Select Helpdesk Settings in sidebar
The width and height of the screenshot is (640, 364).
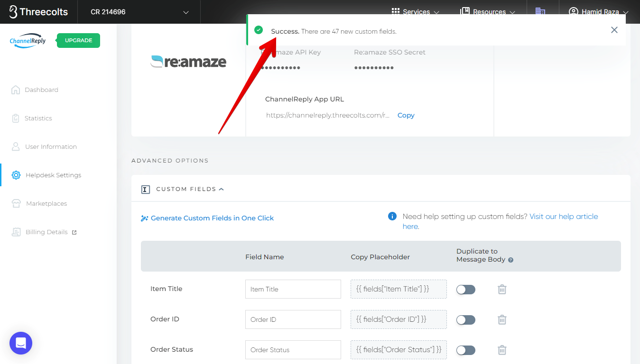[53, 175]
